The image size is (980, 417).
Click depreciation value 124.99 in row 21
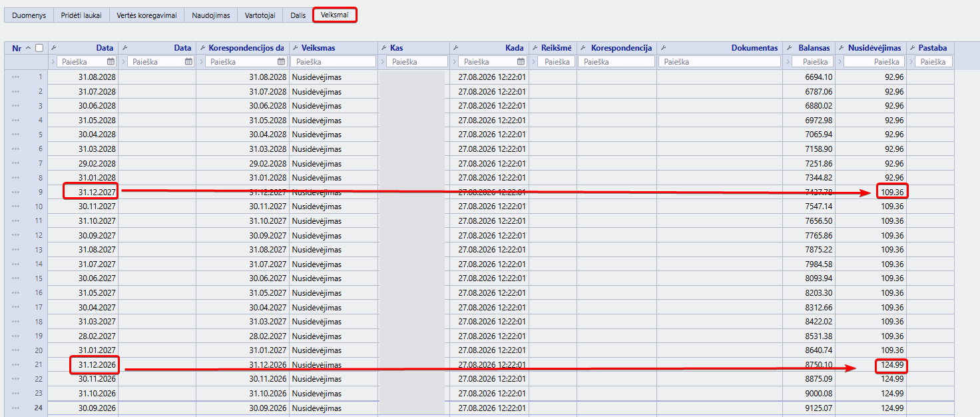[x=891, y=365]
